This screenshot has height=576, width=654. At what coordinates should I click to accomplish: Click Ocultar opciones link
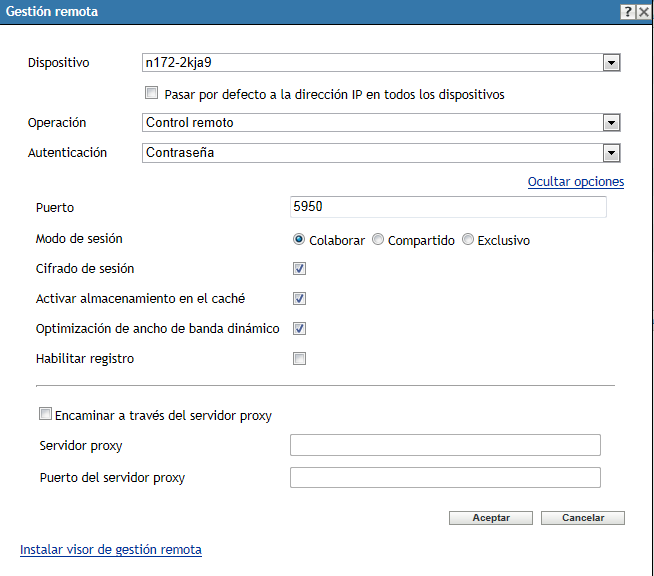(575, 182)
